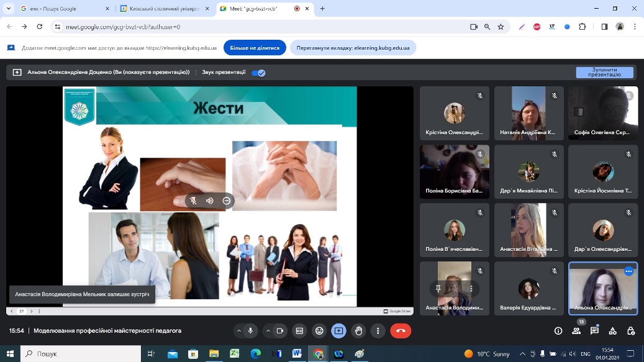Open the chat with everyone panel

pos(594,331)
